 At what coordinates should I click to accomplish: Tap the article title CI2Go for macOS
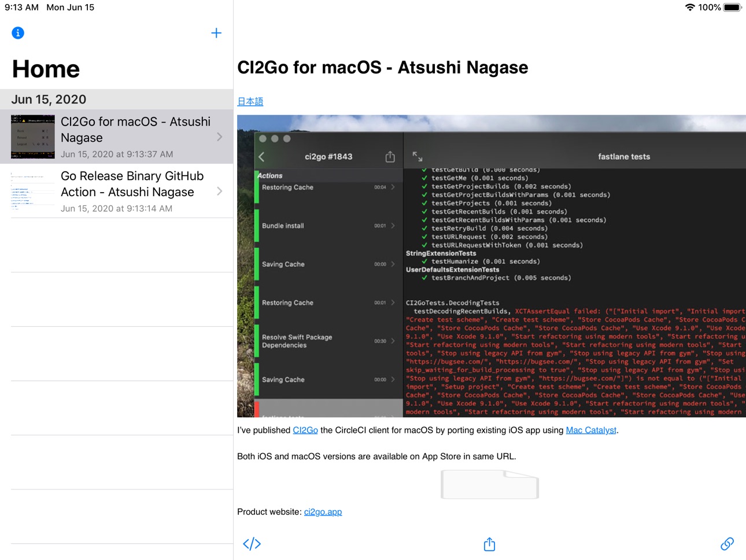click(x=383, y=68)
